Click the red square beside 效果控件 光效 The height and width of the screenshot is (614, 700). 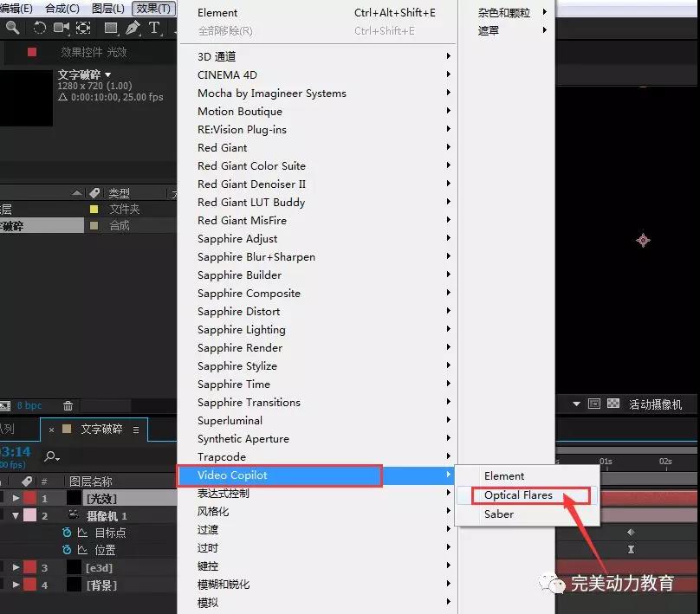pos(32,52)
